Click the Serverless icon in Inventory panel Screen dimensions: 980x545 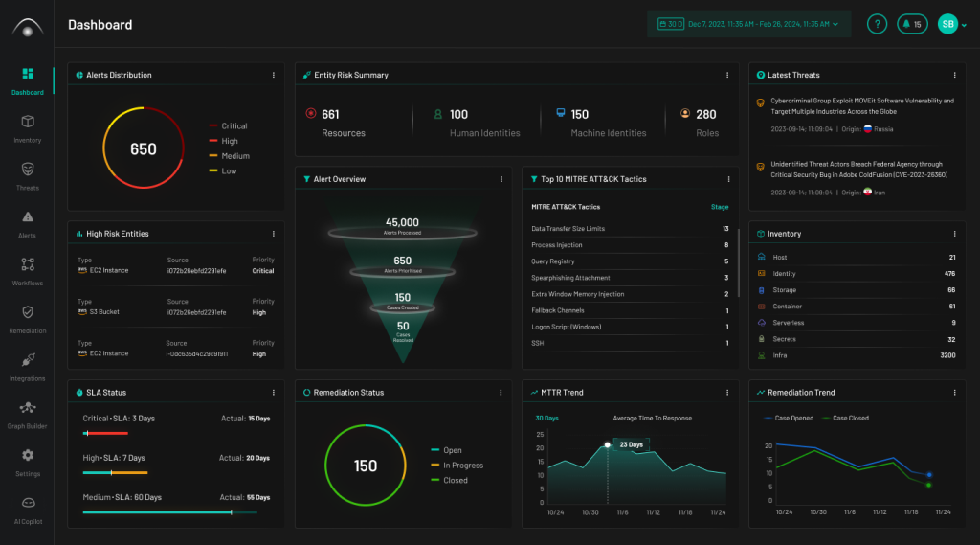coord(761,322)
